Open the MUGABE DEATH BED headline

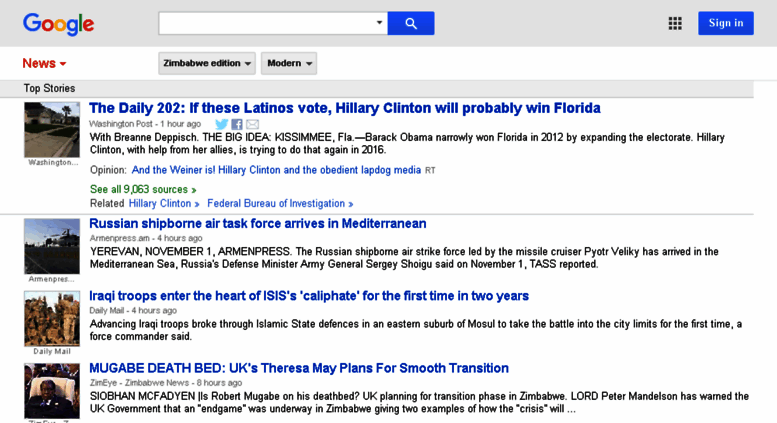(x=299, y=368)
